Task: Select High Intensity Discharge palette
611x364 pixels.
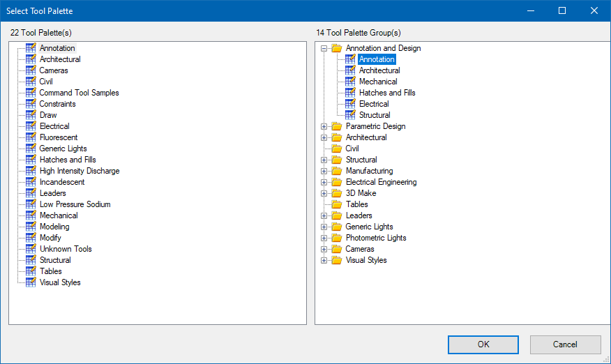Action: (x=80, y=171)
